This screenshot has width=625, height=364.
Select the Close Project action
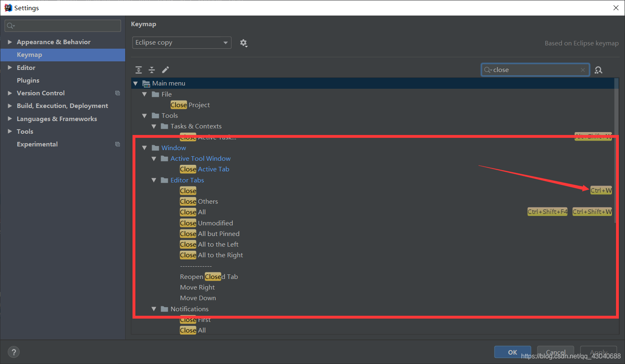pos(190,105)
